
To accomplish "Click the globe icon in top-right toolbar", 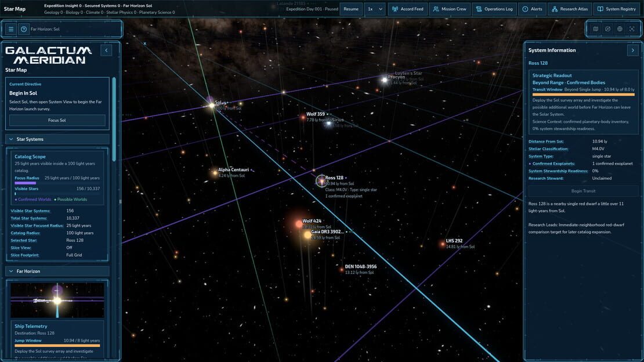I will click(620, 29).
